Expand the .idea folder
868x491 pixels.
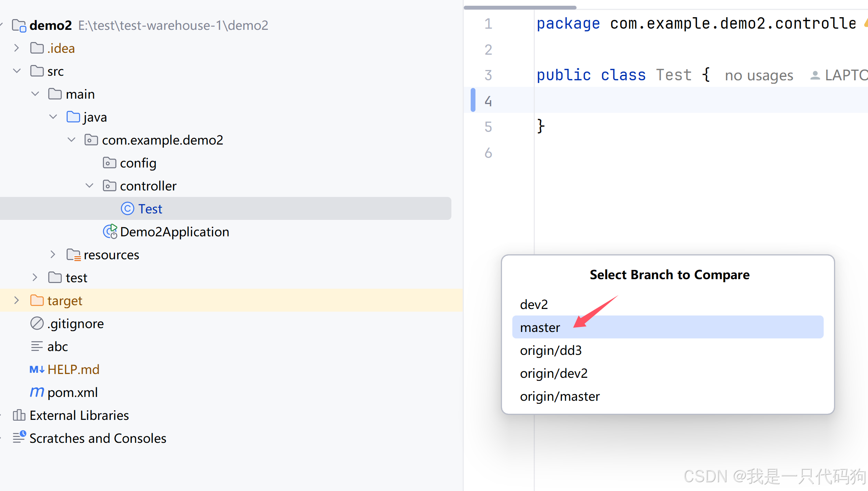point(16,48)
